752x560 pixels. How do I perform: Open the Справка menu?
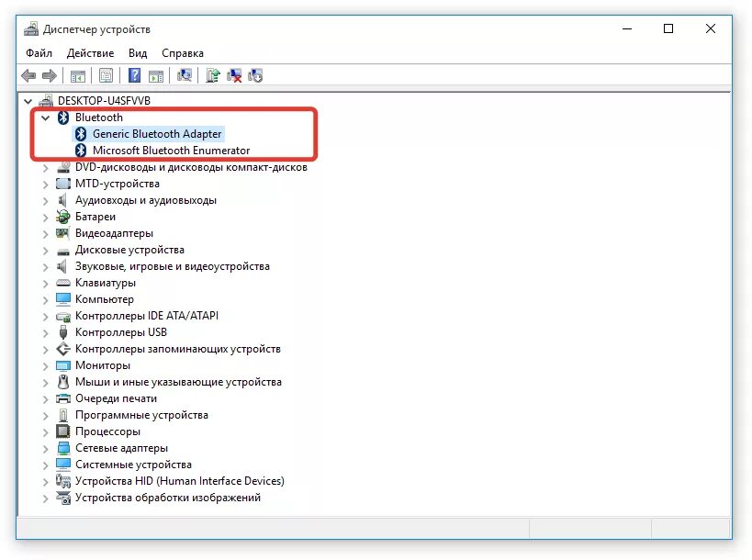[x=183, y=53]
